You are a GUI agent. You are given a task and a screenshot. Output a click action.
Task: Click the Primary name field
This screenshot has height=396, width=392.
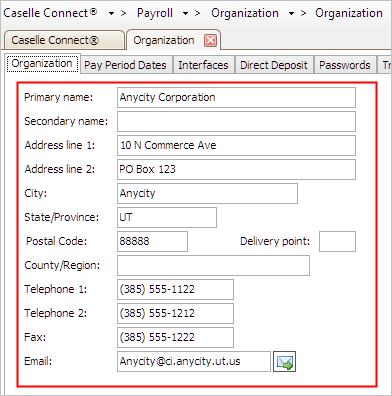[x=236, y=97]
